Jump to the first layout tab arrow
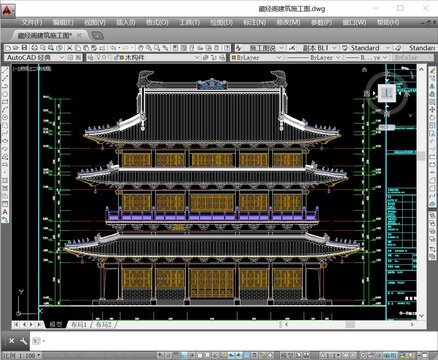 [x=16, y=324]
